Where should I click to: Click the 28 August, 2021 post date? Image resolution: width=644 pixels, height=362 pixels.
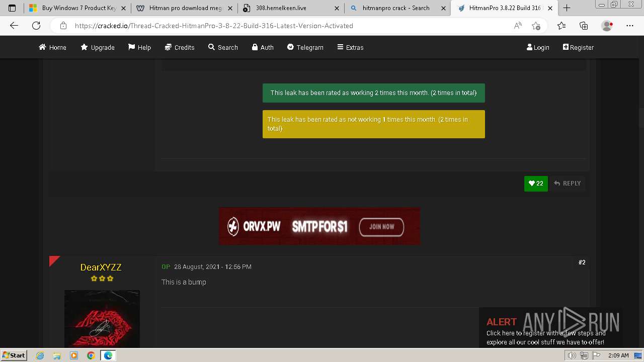[213, 267]
